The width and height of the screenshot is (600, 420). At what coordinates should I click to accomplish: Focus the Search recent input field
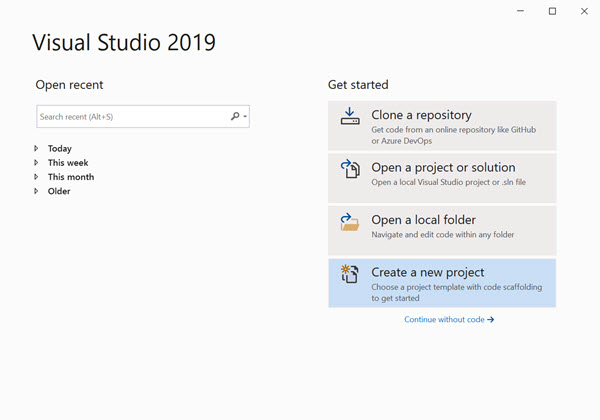143,116
